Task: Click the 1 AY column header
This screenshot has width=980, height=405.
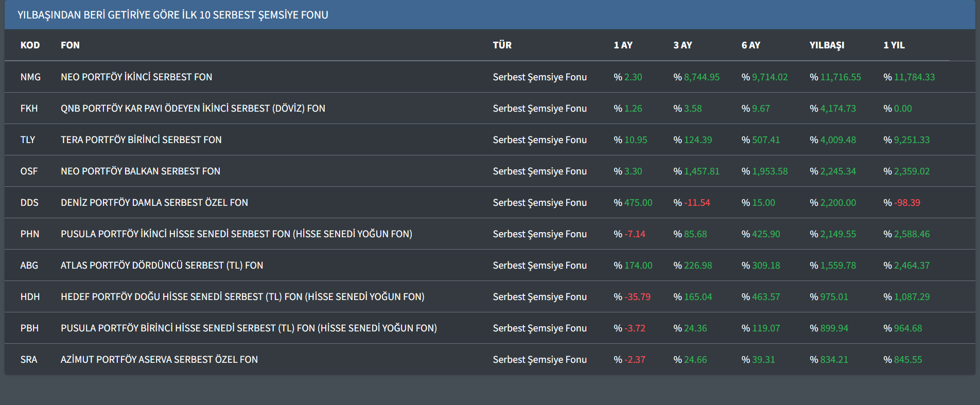Action: click(623, 45)
